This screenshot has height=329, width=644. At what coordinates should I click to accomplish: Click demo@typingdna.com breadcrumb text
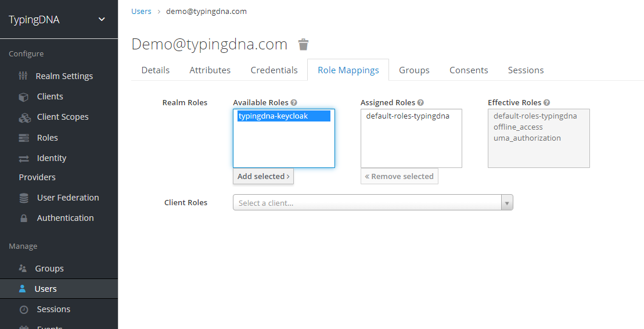coord(206,12)
